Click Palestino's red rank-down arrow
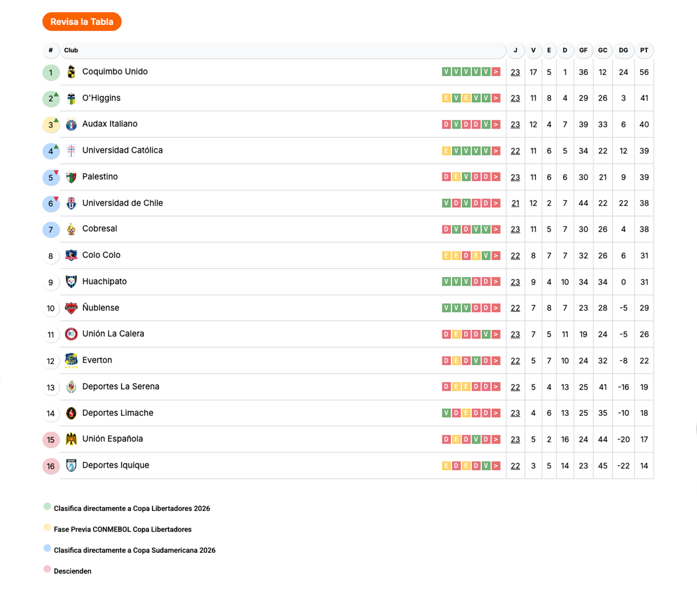 56,172
